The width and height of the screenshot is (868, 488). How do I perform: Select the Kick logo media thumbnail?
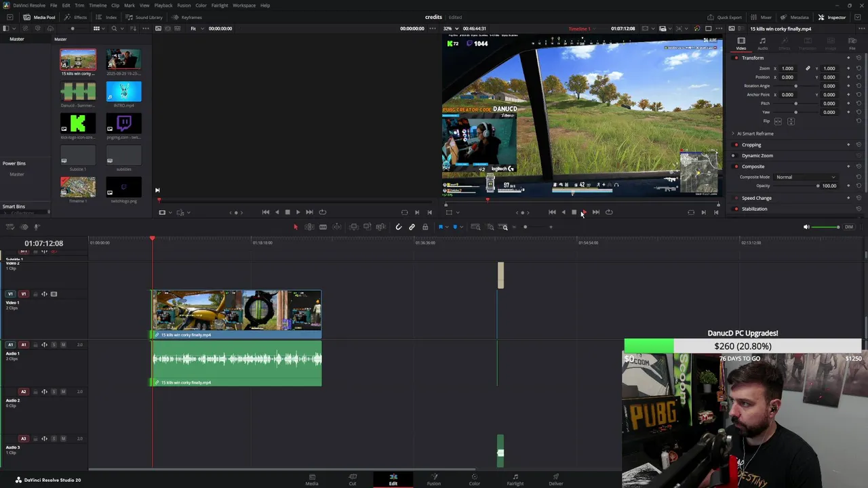[x=78, y=123]
